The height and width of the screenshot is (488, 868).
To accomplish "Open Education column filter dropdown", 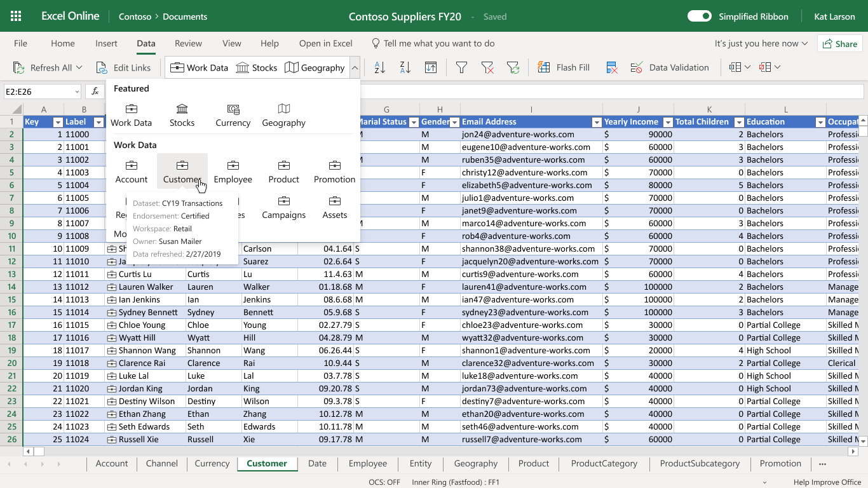I will click(820, 122).
